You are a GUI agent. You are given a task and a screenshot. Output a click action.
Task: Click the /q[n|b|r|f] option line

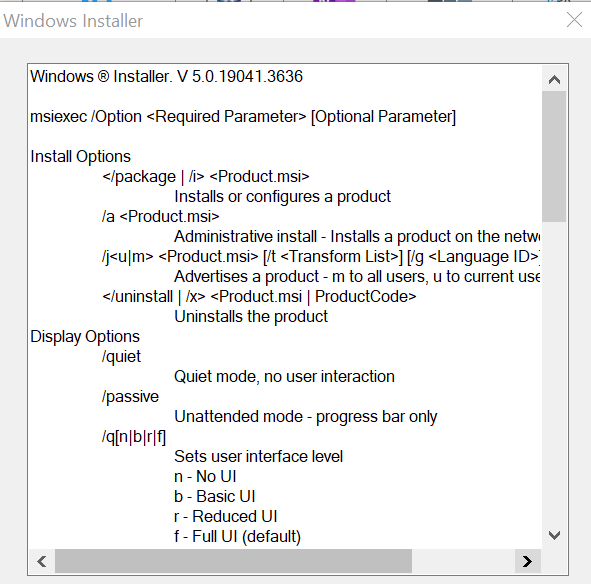[x=134, y=437]
